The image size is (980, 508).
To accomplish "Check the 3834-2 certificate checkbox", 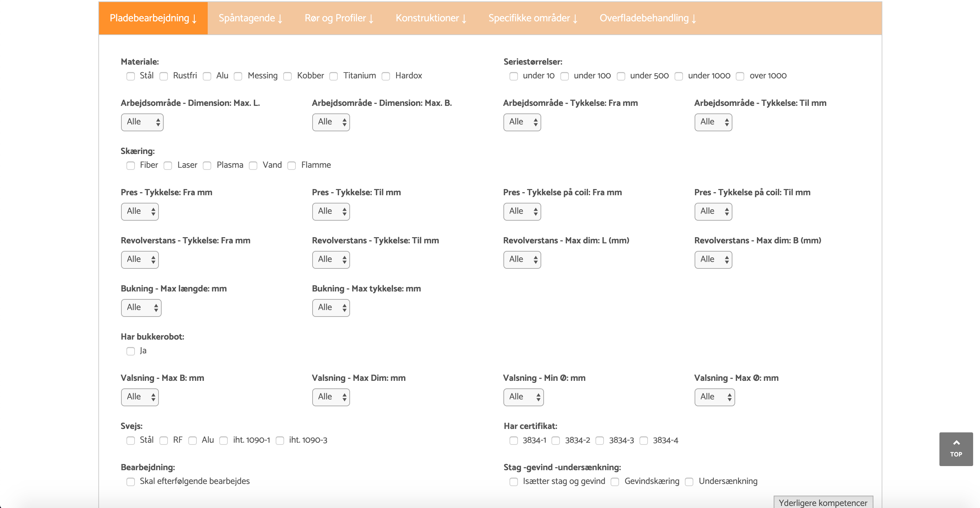I will [x=555, y=440].
